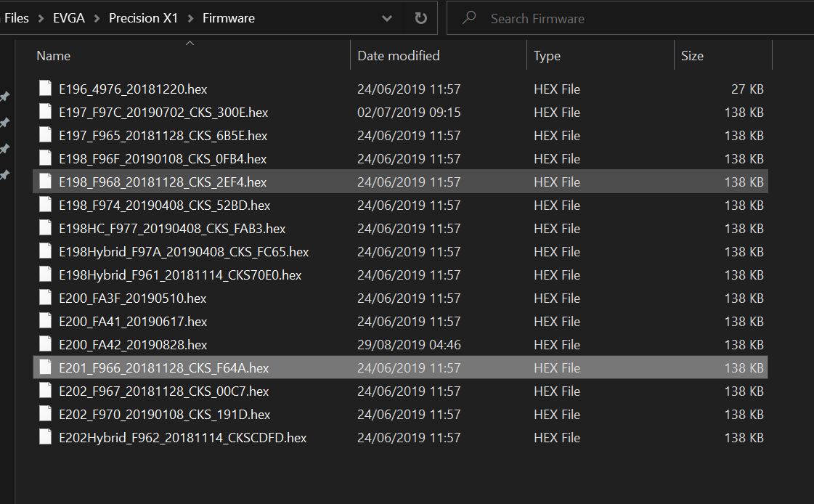Screen dimensions: 814x504
Task: Click file icon of E200_FA42_20190828.hex
Action: coord(46,345)
